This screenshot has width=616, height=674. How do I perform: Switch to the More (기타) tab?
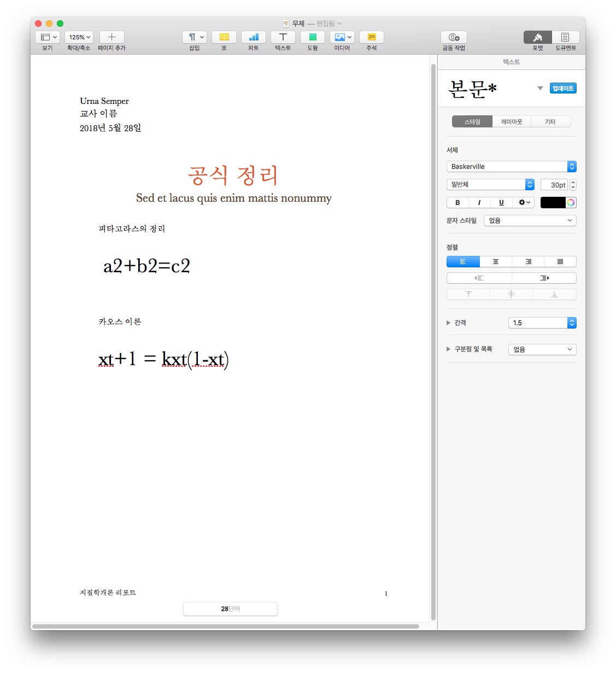550,121
